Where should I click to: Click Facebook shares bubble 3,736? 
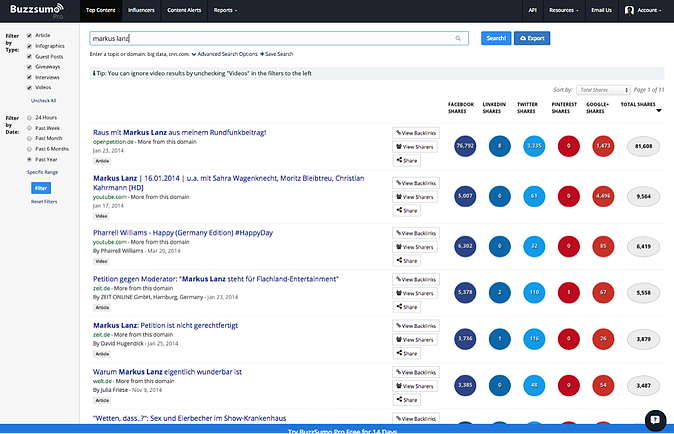[465, 339]
